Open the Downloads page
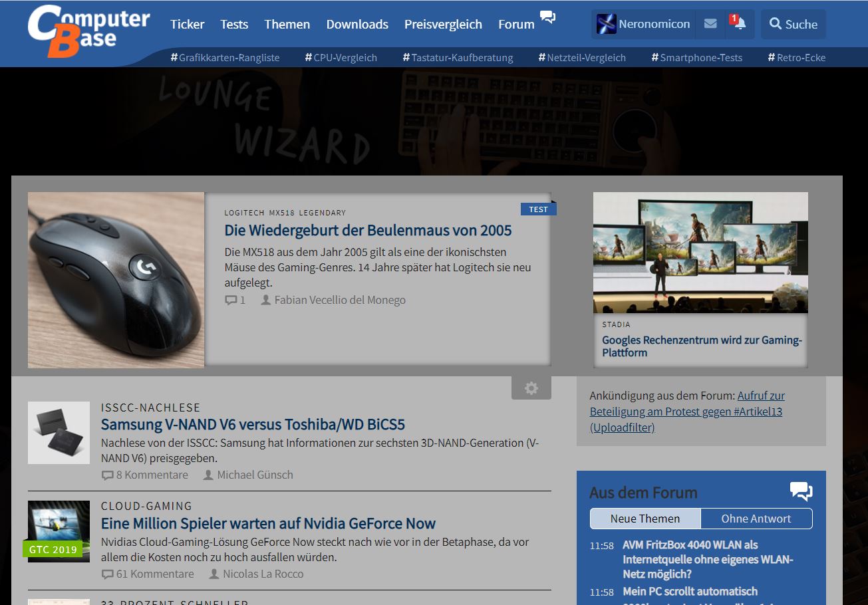 357,25
